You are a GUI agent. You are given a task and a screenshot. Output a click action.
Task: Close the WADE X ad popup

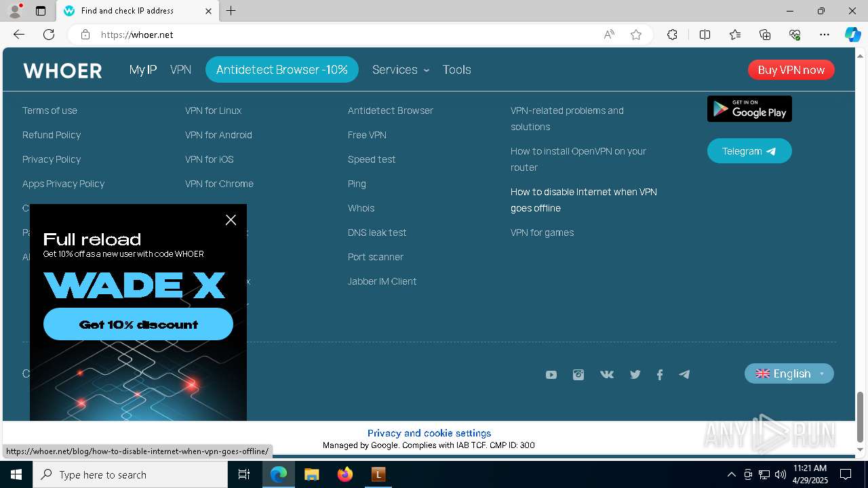(231, 220)
